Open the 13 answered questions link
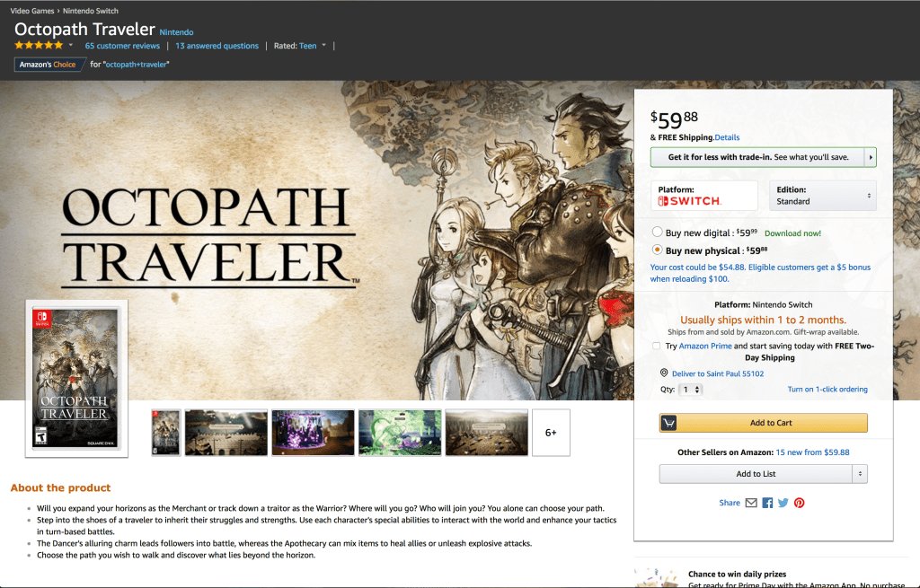This screenshot has width=920, height=588. tap(217, 46)
